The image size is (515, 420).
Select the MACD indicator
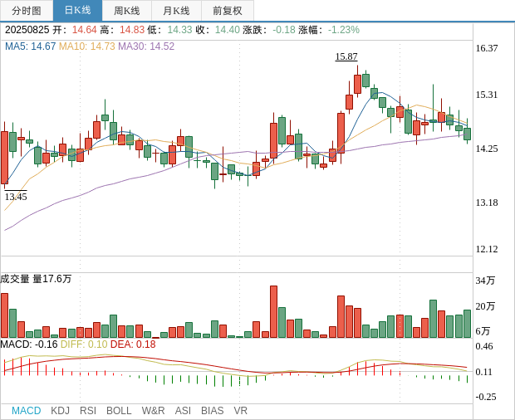(27, 411)
